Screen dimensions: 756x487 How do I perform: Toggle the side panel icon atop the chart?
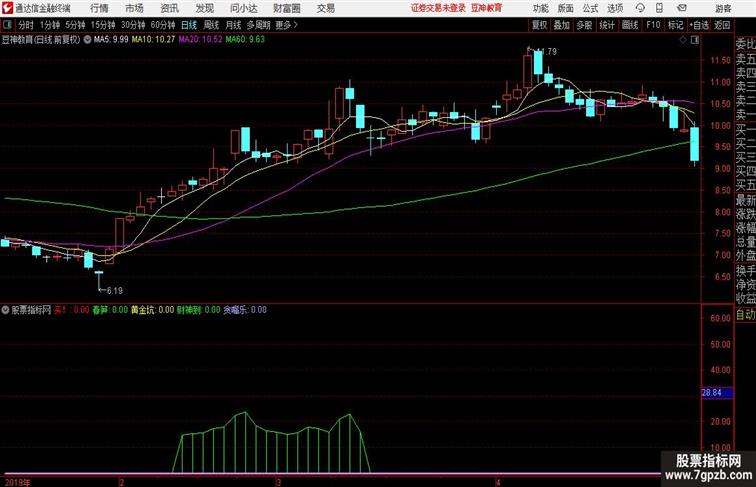coord(695,40)
